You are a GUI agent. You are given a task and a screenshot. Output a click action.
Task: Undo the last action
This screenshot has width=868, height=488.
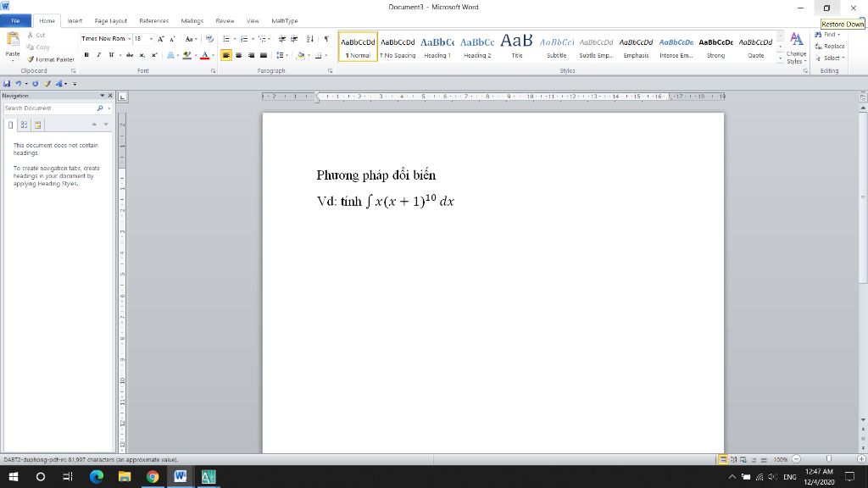click(19, 84)
